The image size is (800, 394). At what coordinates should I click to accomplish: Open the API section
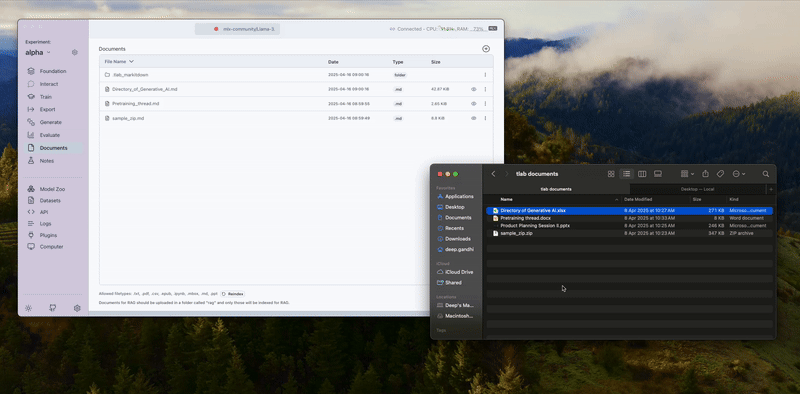[x=38, y=212]
